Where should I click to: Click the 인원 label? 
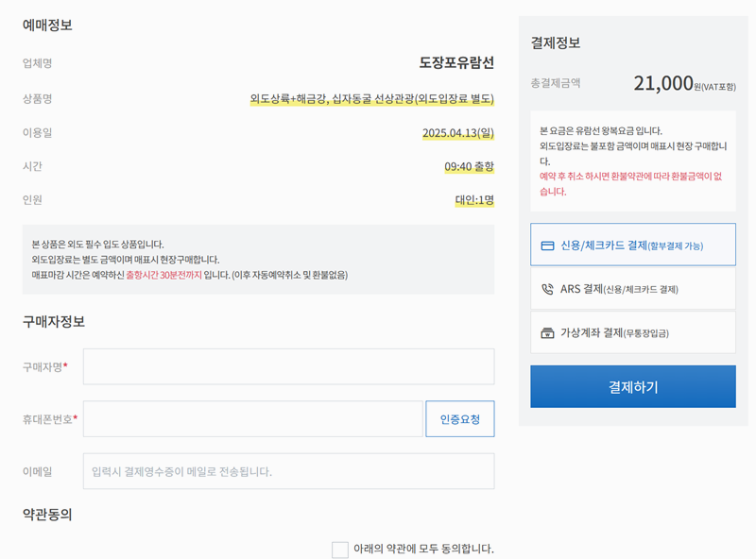tap(32, 199)
